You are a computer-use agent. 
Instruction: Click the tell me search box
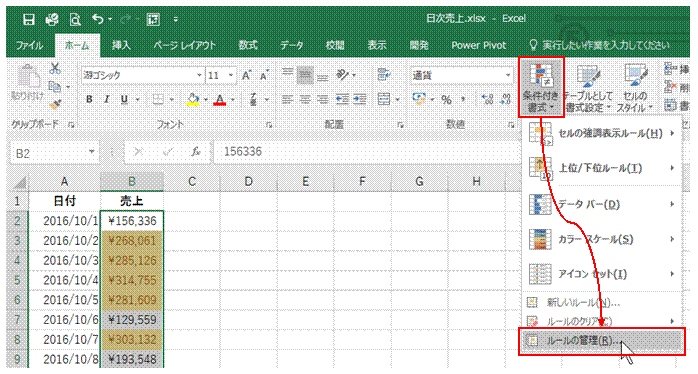click(599, 45)
